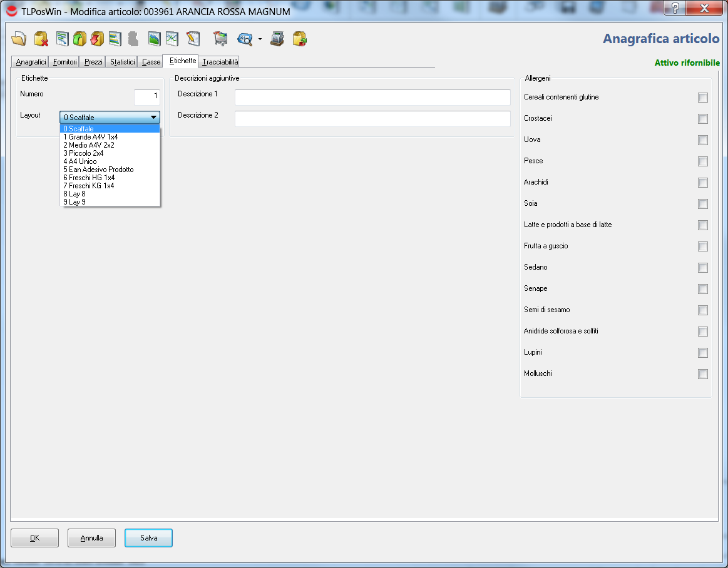Click the red down-arrow package icon
The image size is (728, 568).
click(x=97, y=39)
